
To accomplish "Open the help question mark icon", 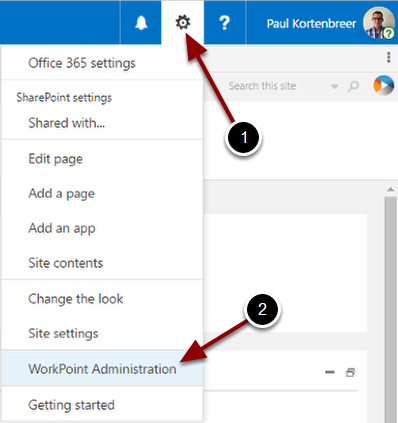I will [225, 23].
